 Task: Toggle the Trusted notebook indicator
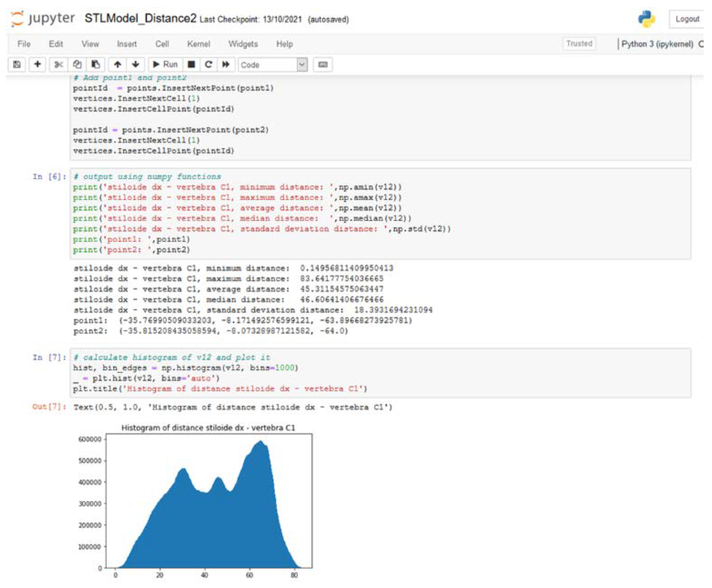(x=579, y=44)
